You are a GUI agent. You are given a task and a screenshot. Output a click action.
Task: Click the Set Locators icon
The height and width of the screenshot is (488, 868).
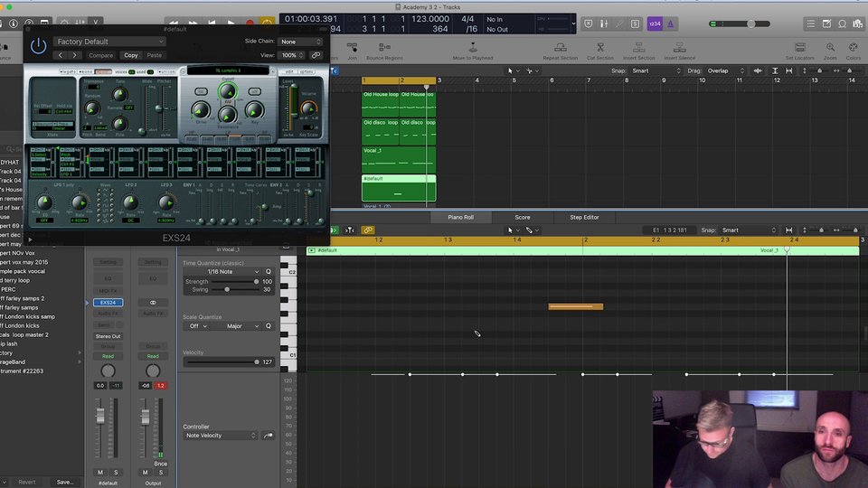click(x=800, y=48)
